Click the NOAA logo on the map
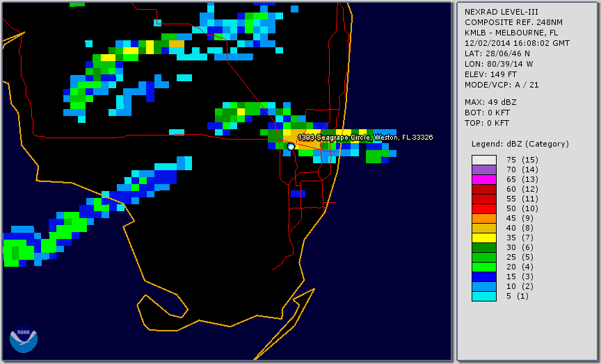This screenshot has height=364, width=601. click(x=24, y=339)
